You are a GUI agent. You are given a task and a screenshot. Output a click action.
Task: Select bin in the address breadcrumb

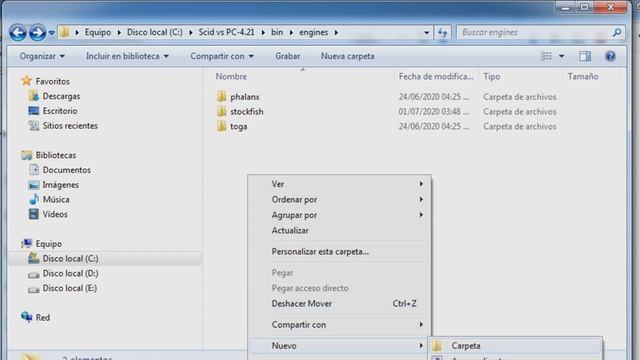277,32
